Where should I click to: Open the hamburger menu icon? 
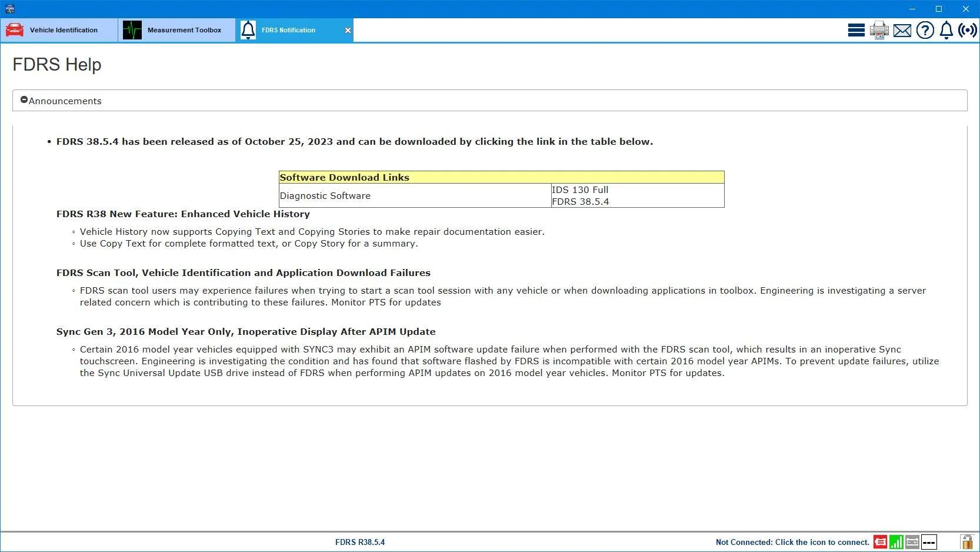(x=856, y=30)
